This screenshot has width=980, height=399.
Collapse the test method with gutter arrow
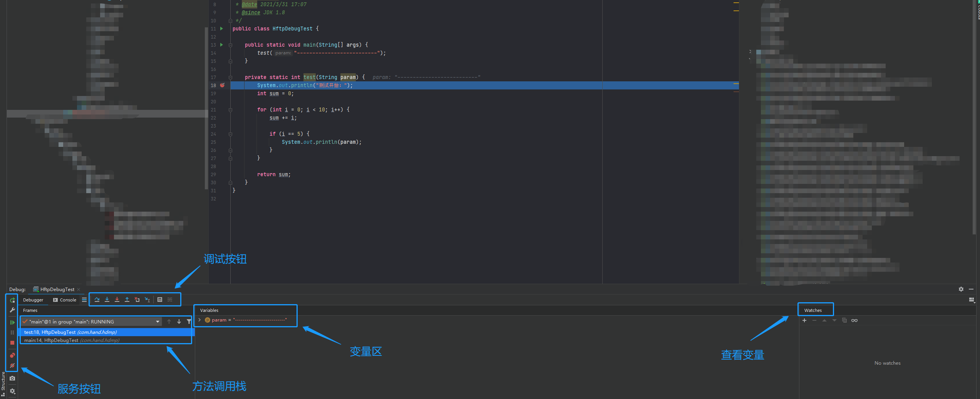[230, 77]
